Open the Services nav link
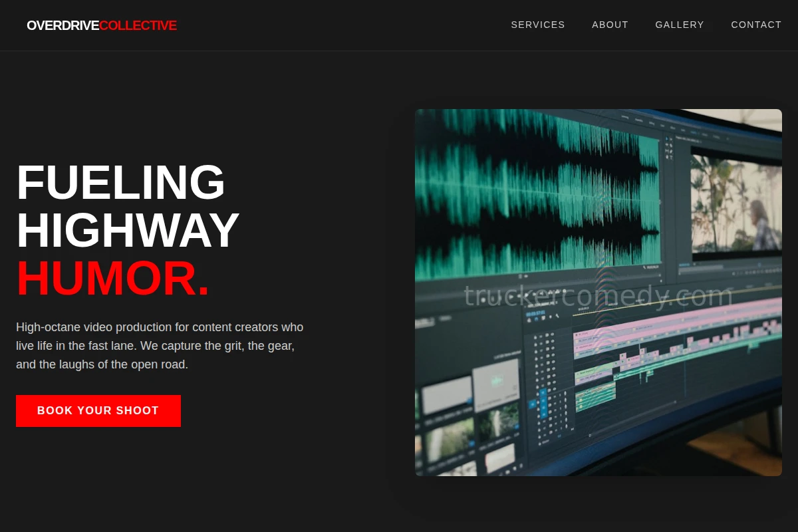The image size is (798, 532). click(538, 25)
